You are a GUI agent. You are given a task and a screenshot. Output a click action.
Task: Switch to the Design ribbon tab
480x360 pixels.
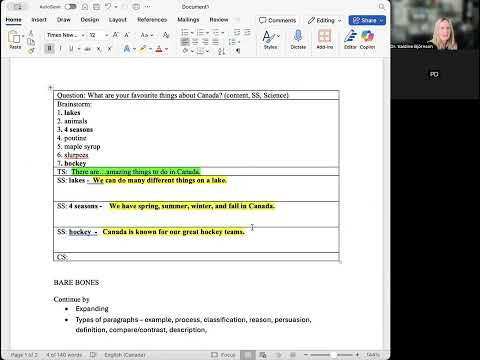pos(90,20)
